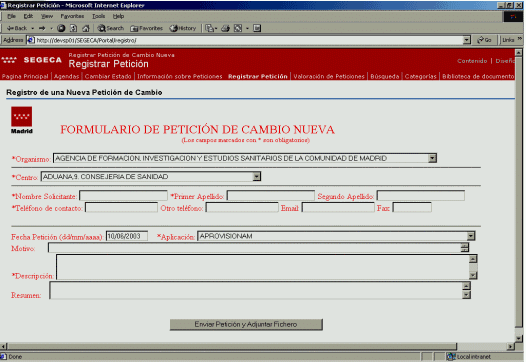
Task: Click page vertical scrollbar up arrow
Action: point(519,53)
